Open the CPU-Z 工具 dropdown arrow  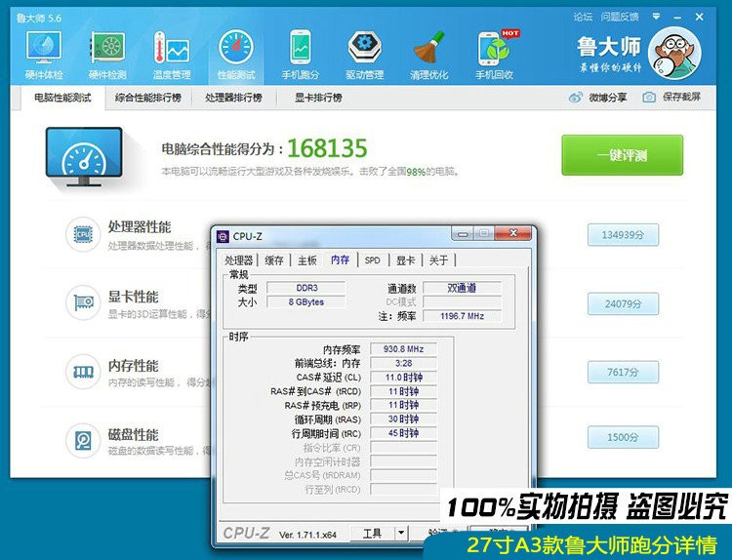pyautogui.click(x=400, y=533)
